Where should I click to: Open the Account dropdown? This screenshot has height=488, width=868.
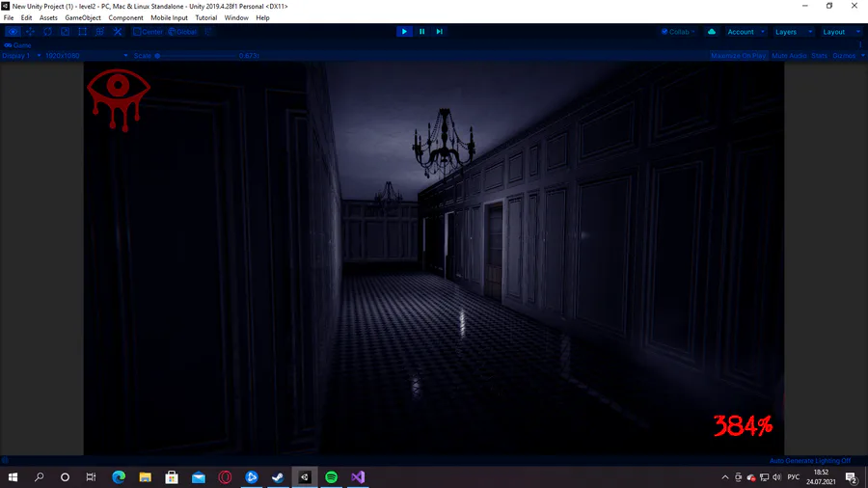click(x=746, y=32)
